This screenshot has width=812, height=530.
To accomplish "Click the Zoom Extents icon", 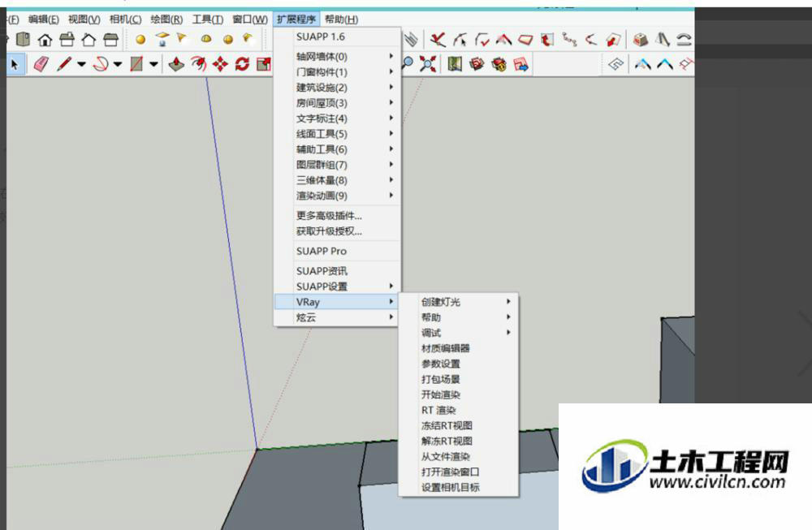I will tap(428, 64).
